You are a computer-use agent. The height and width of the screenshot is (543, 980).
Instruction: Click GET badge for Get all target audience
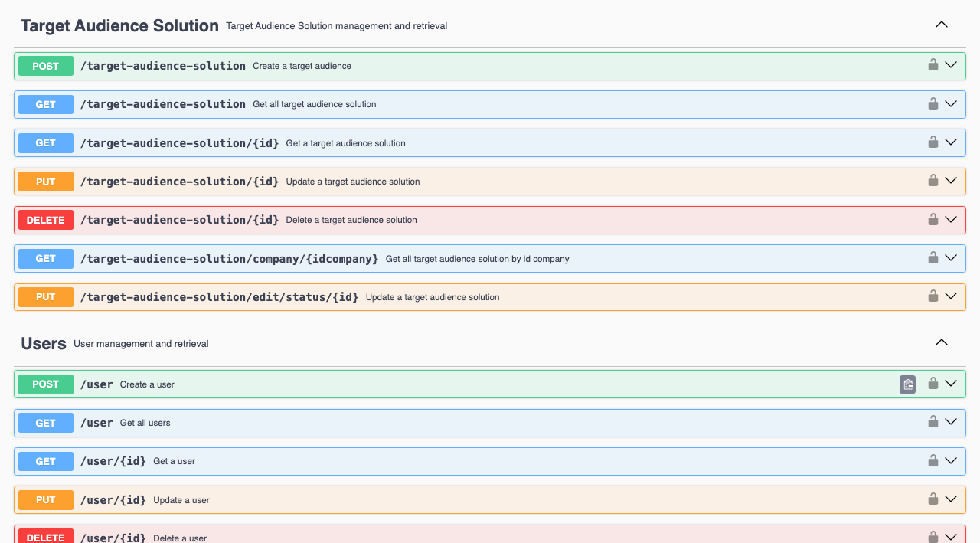(46, 104)
